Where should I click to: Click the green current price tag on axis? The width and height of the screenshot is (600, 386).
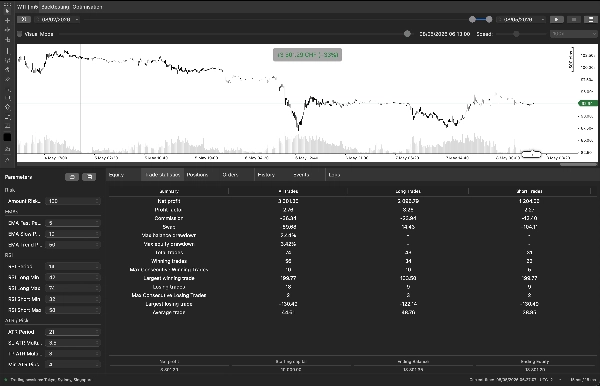coord(588,103)
